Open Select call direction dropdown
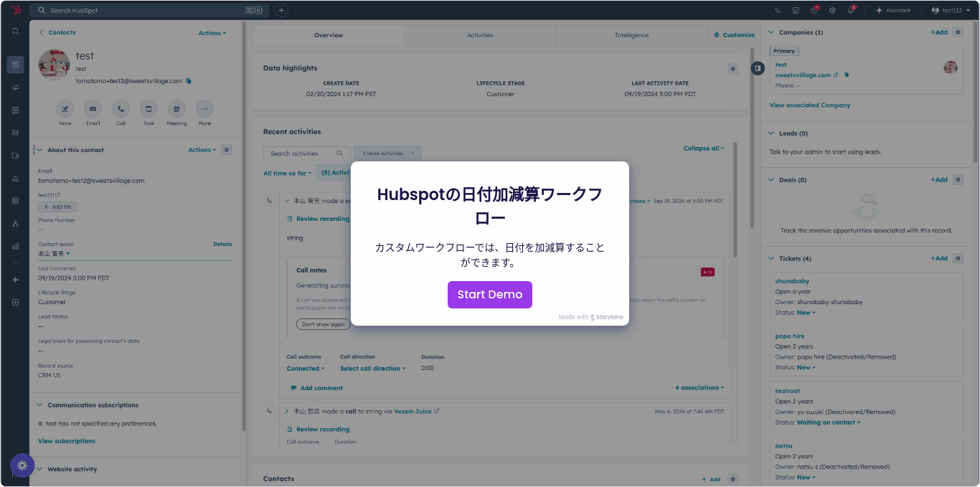980x487 pixels. [x=373, y=369]
